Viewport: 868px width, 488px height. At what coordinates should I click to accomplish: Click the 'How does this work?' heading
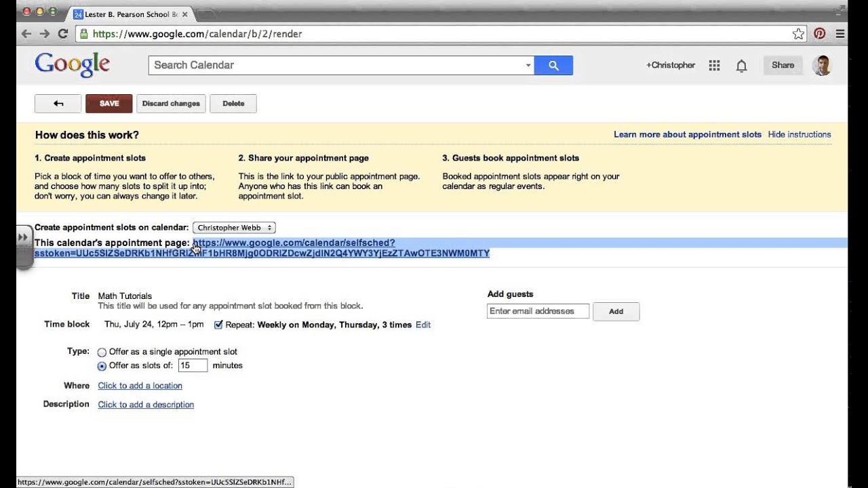pos(87,135)
